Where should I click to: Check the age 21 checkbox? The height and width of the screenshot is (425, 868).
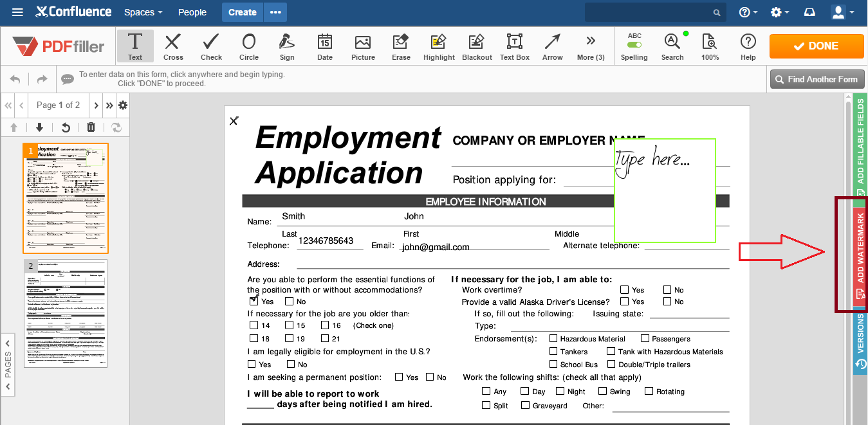pyautogui.click(x=325, y=338)
